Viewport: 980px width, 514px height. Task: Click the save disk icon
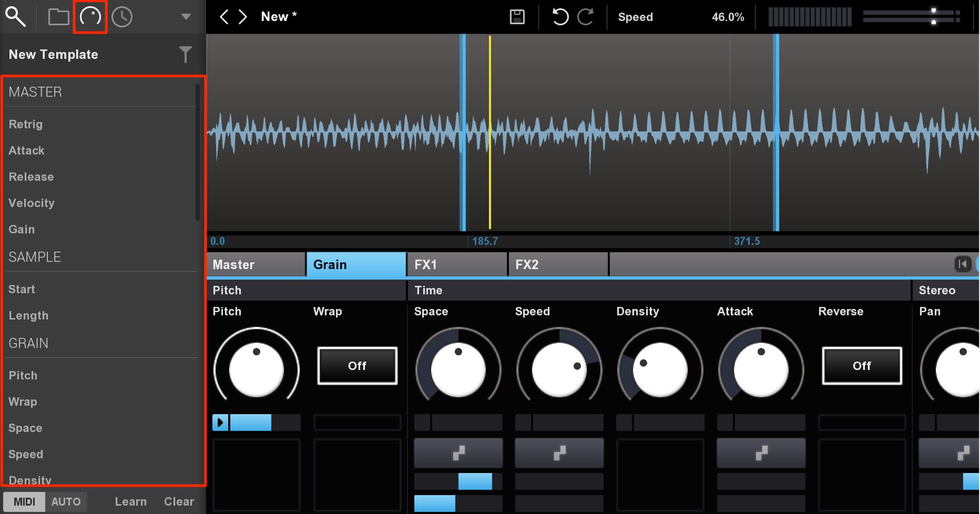(x=517, y=17)
